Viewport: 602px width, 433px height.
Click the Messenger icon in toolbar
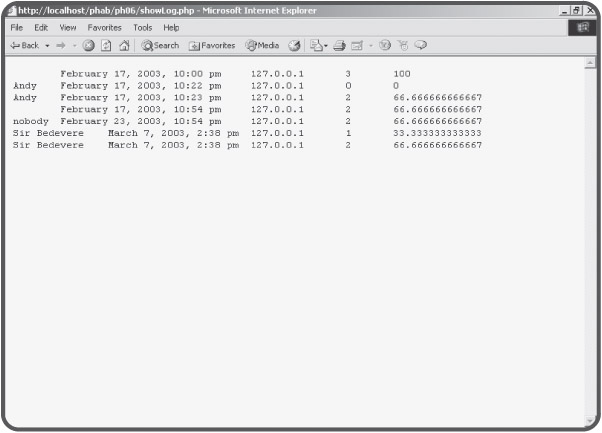tap(421, 45)
